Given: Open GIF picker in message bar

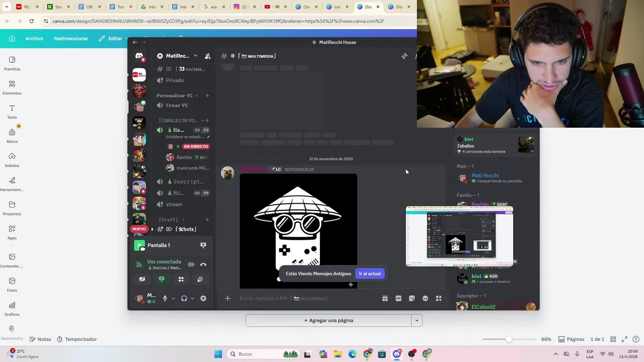Looking at the screenshot, I should pos(398,298).
